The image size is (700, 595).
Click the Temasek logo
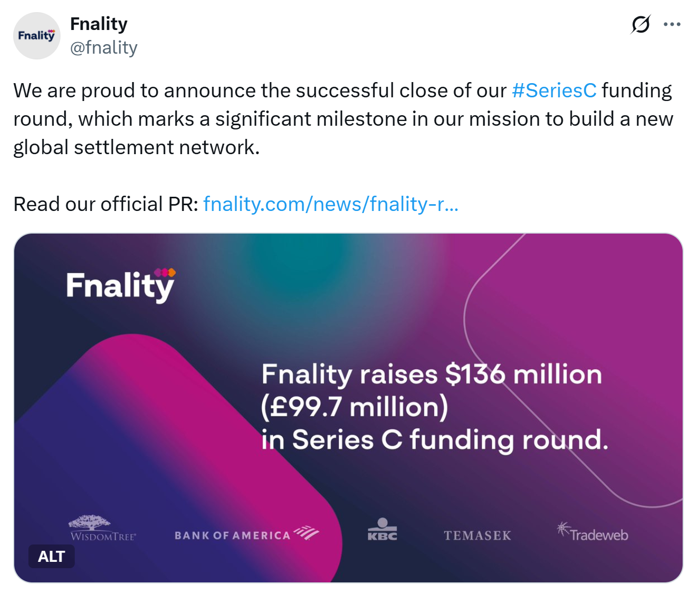(x=477, y=536)
